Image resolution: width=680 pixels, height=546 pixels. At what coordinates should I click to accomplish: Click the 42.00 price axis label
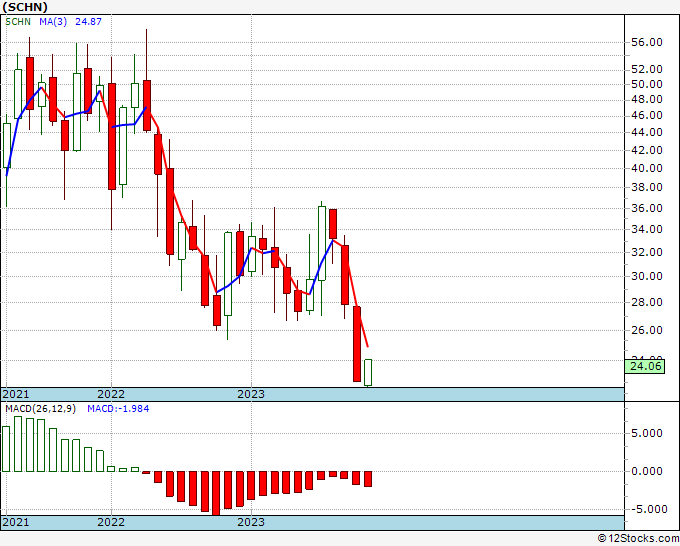coord(647,150)
